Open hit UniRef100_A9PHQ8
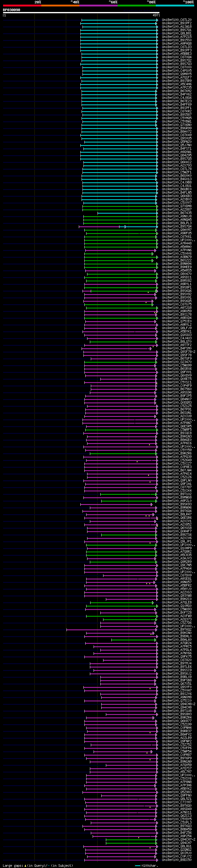The height and width of the screenshot is (868, 197). click(x=177, y=43)
